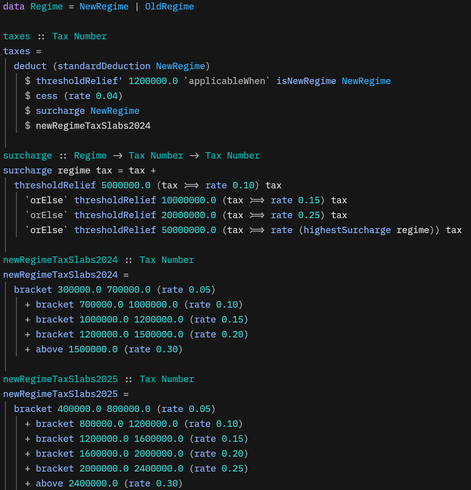Image resolution: width=471 pixels, height=490 pixels.
Task: Click the 'data' keyword on the first line
Action: click(14, 7)
